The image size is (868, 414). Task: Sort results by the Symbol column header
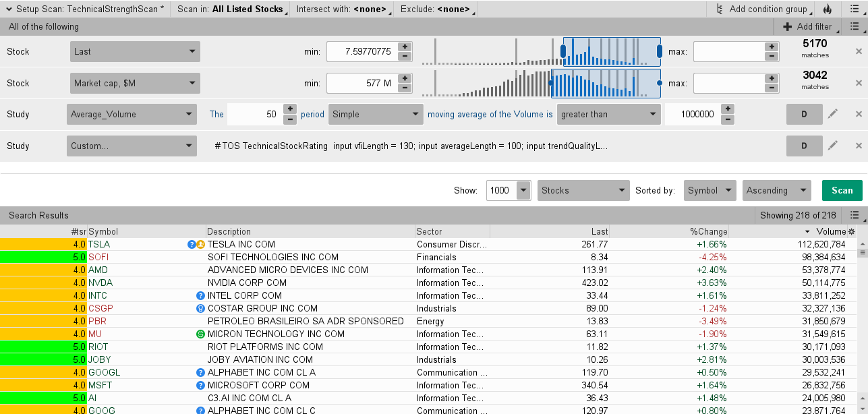tap(146, 231)
